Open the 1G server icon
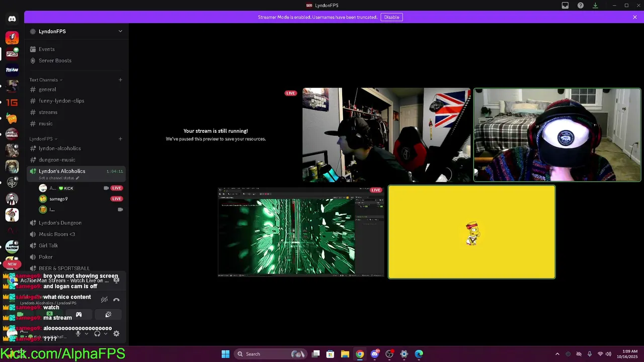The height and width of the screenshot is (362, 644). [x=12, y=102]
